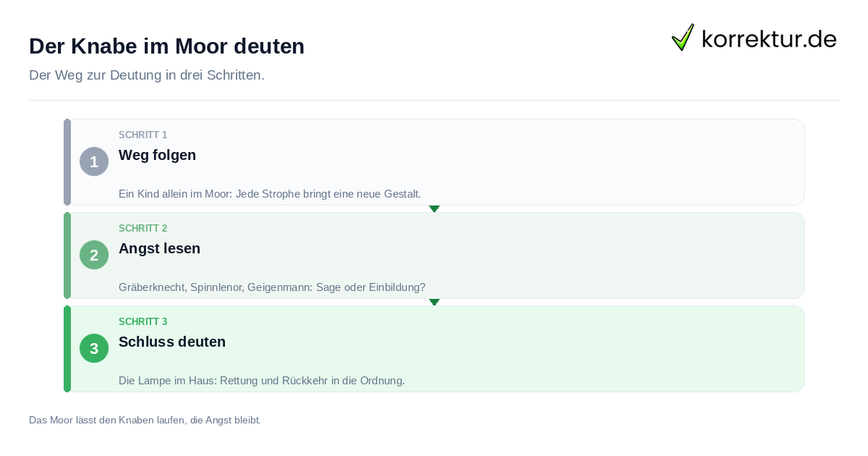
Task: Click the 'Der Knabe im Moor deuten' title
Action: click(166, 46)
